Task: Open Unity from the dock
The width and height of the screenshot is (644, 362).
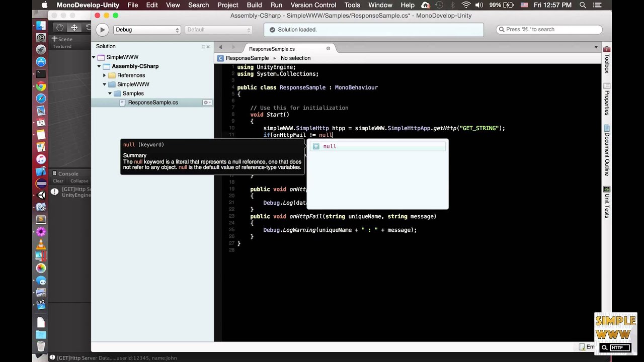Action: pyautogui.click(x=41, y=195)
